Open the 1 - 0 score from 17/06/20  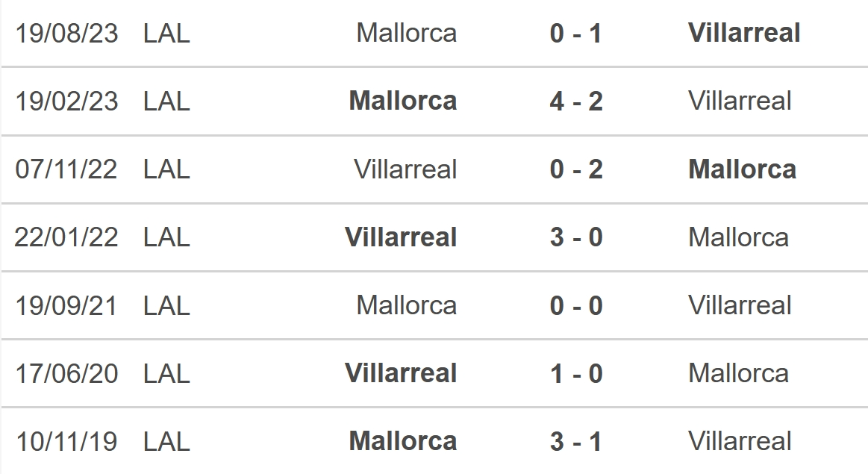575,374
